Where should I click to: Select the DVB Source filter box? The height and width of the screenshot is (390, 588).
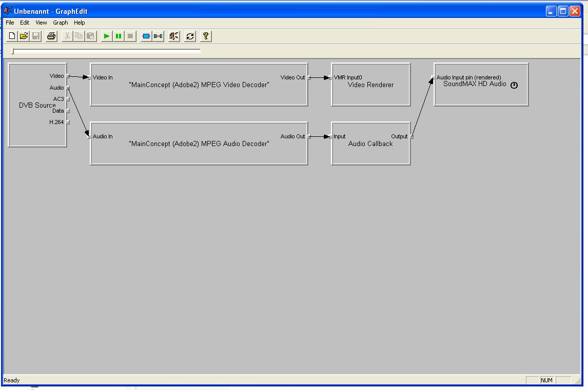coord(31,128)
